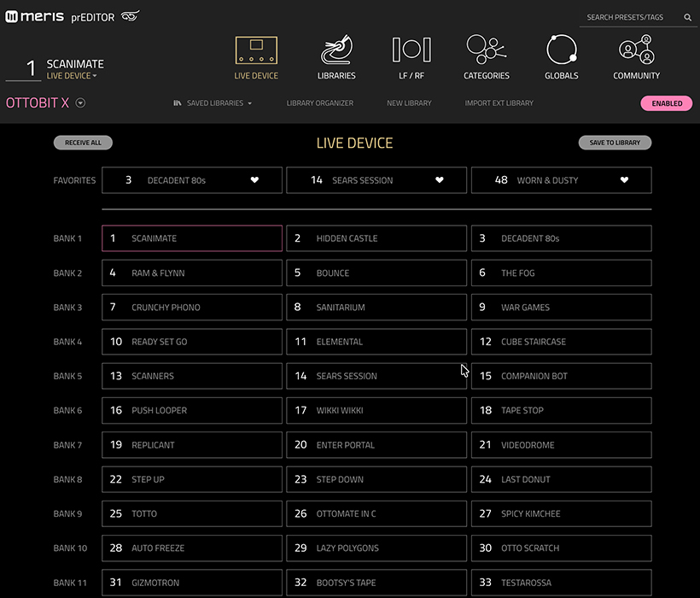Select preset 14 Sears Session in Bank 5
The image size is (700, 598).
(x=376, y=376)
